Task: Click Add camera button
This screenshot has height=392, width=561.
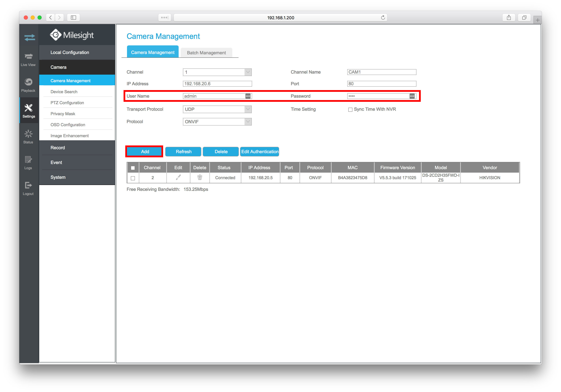Action: (145, 152)
